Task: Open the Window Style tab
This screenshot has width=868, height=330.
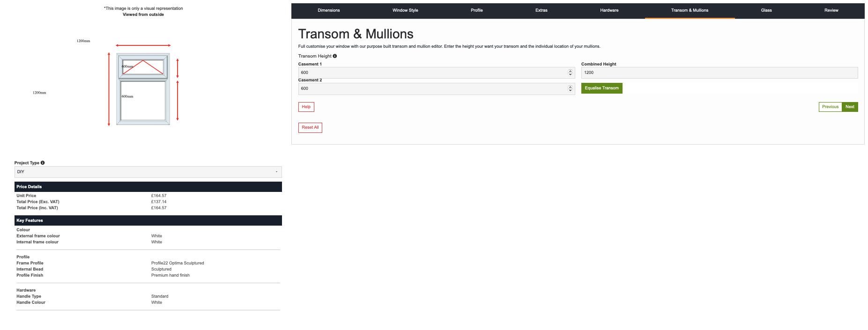Action: point(405,10)
